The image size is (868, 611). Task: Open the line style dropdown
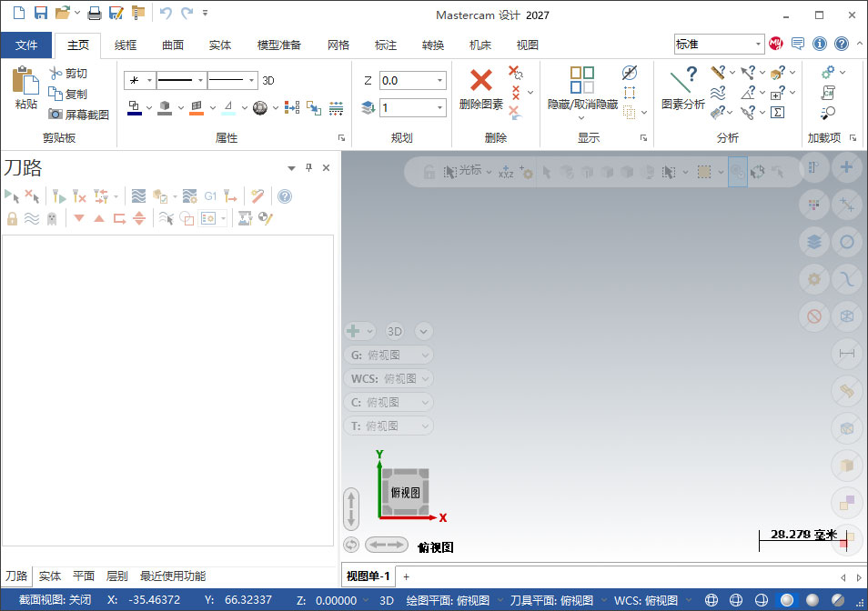click(x=200, y=81)
